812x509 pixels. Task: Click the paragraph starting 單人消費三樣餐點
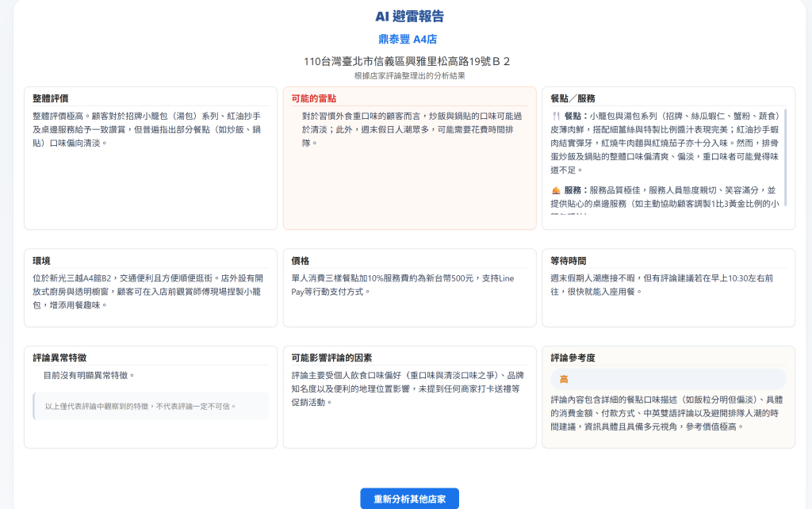click(403, 285)
